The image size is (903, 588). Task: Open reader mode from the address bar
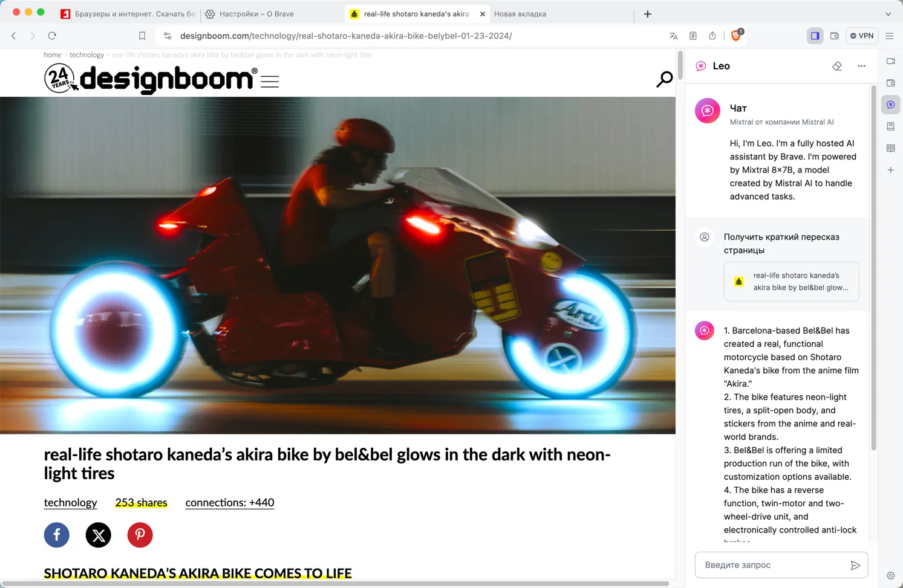693,36
